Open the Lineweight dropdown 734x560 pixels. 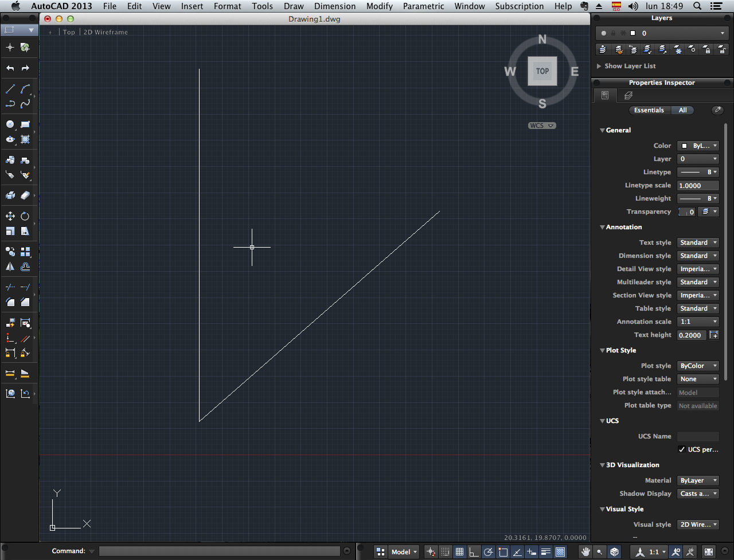[x=698, y=198]
